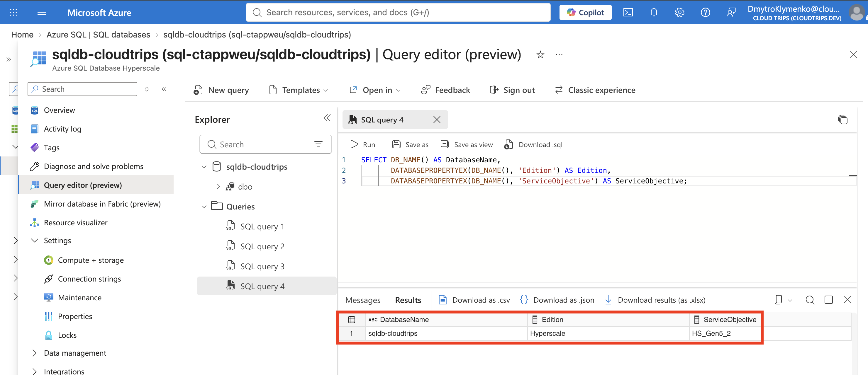Screen dimensions: 868x375
Task: Favorite this page with the star icon
Action: click(x=540, y=54)
